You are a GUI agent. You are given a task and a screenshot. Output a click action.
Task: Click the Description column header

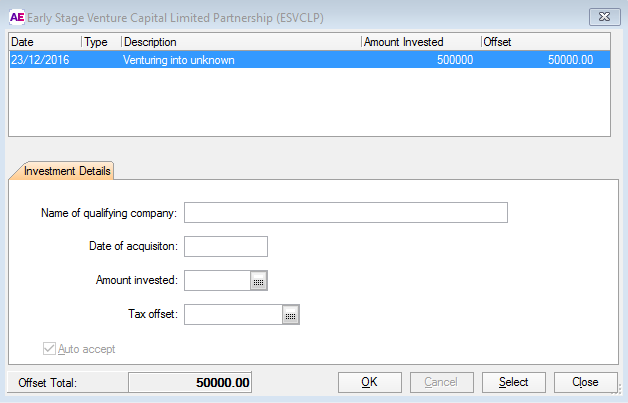[240, 42]
